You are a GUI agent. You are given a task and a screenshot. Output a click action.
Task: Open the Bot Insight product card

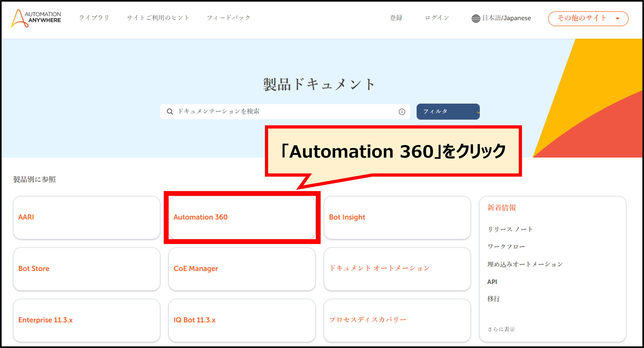[397, 218]
